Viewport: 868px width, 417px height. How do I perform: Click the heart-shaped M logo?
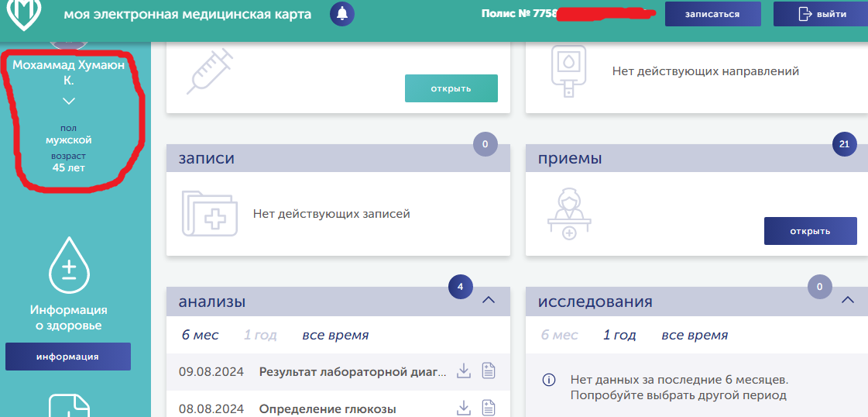click(x=22, y=14)
